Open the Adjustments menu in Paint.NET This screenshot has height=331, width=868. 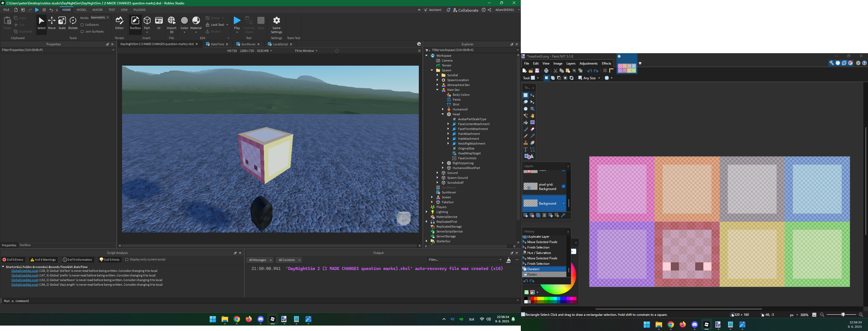(x=588, y=64)
